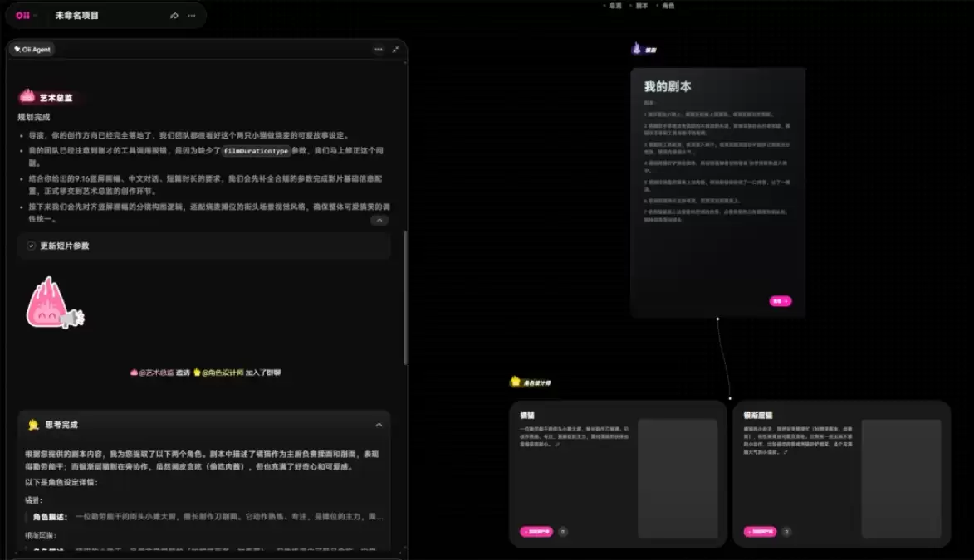Click the pink button on 我的剧本 card
Image resolution: width=974 pixels, height=560 pixels.
click(x=781, y=301)
